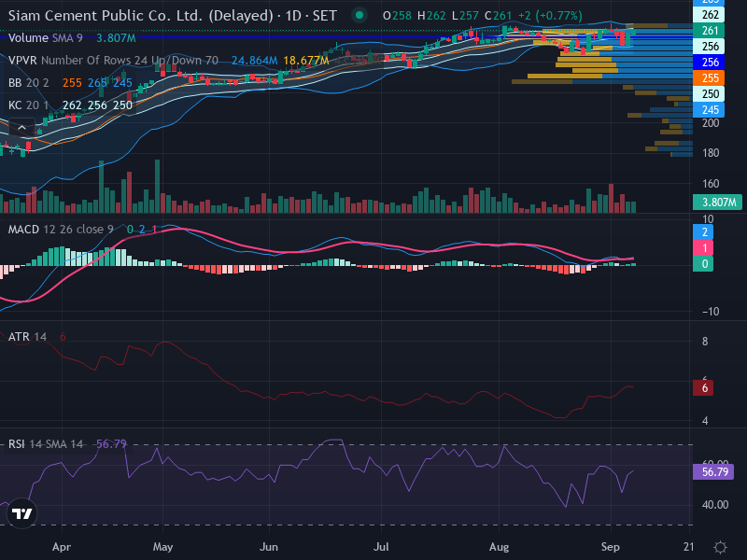747x560 pixels.
Task: Open chart settings gear icon
Action: 720,547
